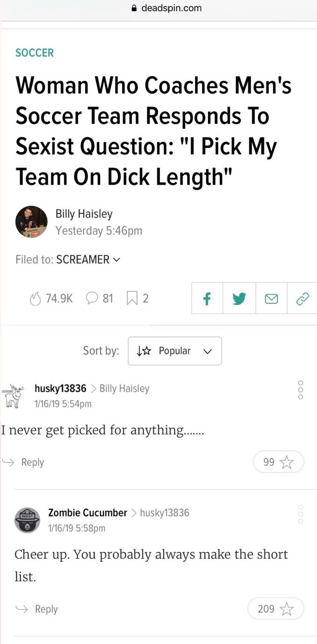Open author Billy Haisley's profile link

tap(84, 214)
